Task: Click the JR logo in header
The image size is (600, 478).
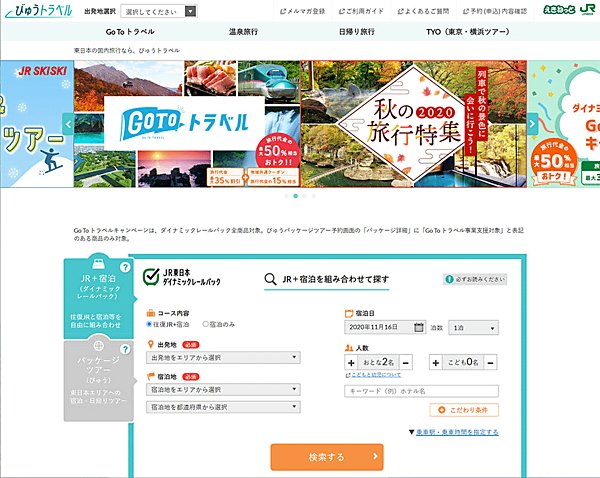Action: coord(588,10)
